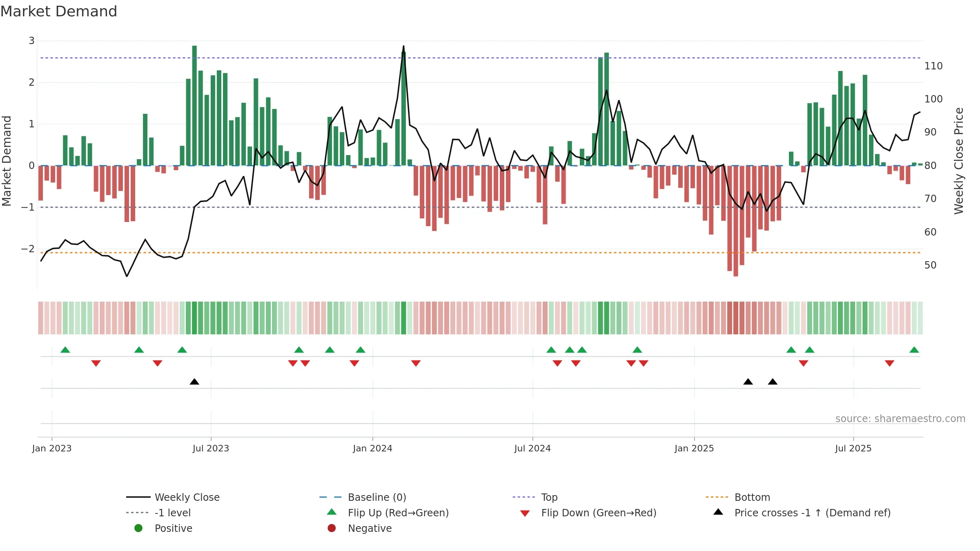The width and height of the screenshot is (980, 551).
Task: Toggle the -1 level legend entry
Action: pos(158,513)
